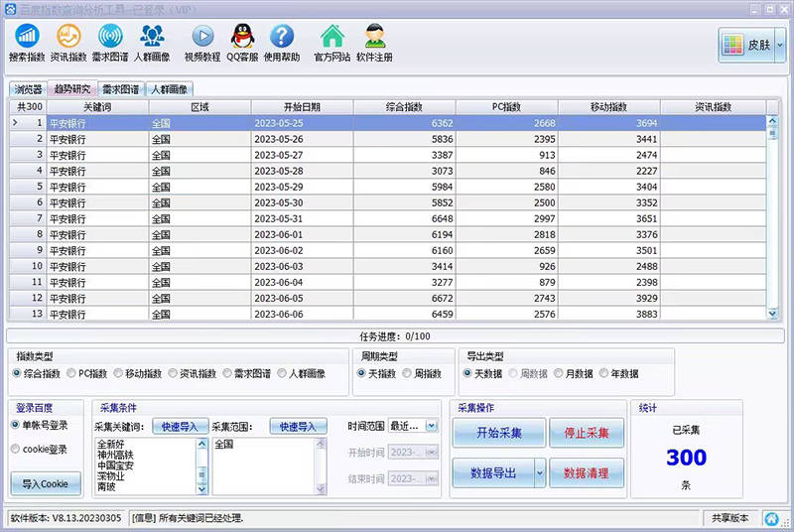Open the 时间范围 dropdown

pyautogui.click(x=432, y=426)
